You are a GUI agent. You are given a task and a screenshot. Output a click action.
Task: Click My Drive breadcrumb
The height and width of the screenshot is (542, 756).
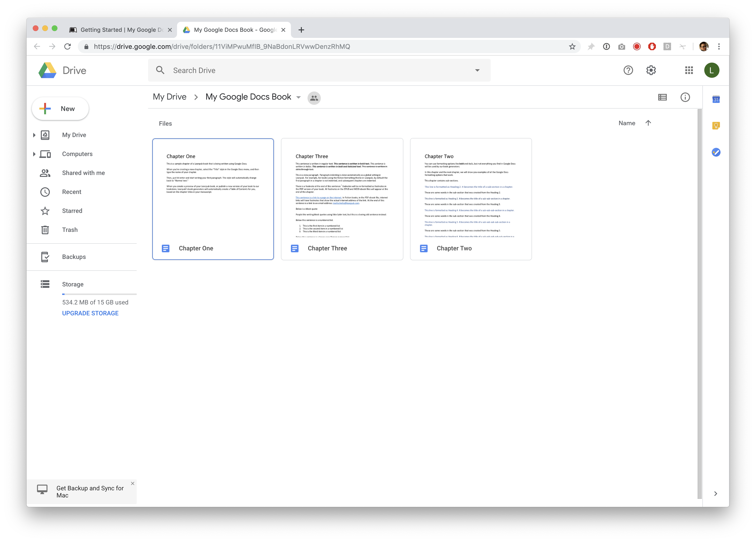coord(170,97)
